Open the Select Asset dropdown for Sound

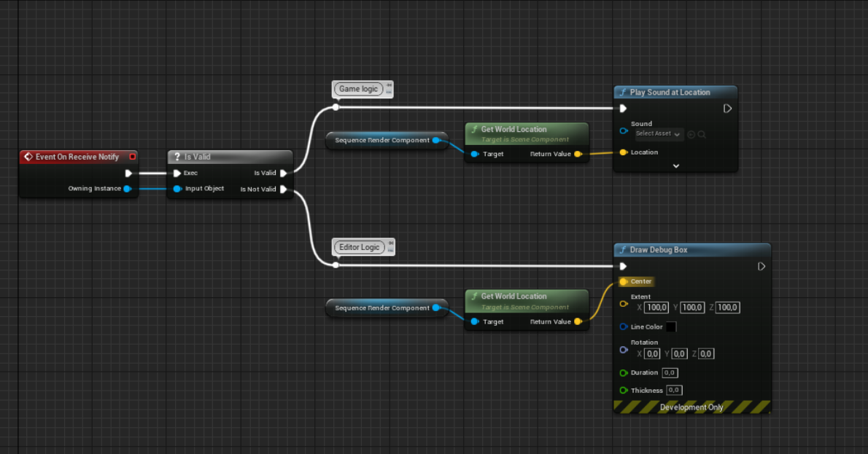click(x=658, y=134)
